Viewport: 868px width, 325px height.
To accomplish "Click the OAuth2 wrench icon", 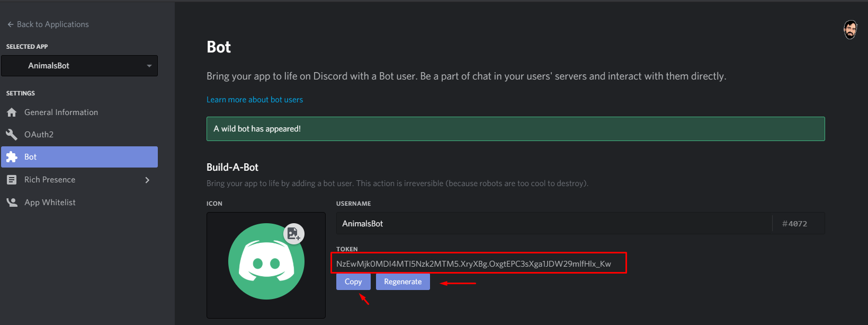I will 12,135.
